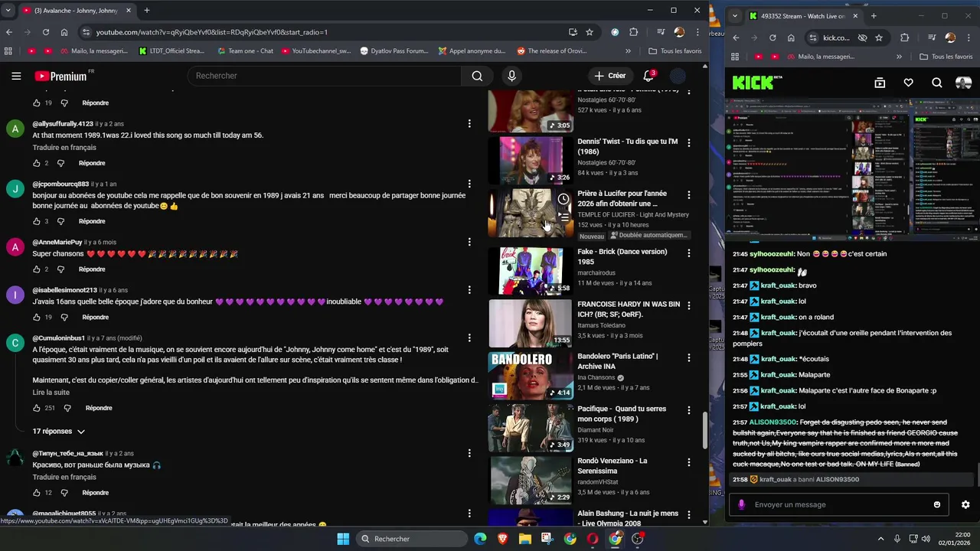Focus the YouTube Rechercher search field
Image resolution: width=980 pixels, height=551 pixels.
point(324,76)
